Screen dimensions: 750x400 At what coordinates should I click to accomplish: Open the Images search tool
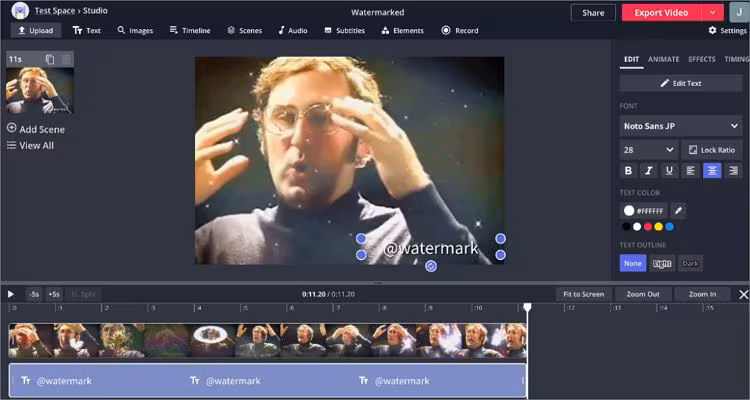(x=135, y=31)
